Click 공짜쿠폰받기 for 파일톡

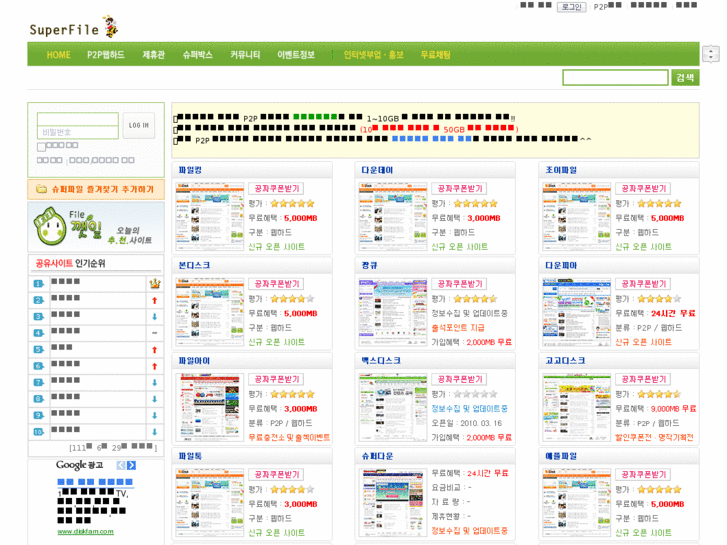point(276,474)
